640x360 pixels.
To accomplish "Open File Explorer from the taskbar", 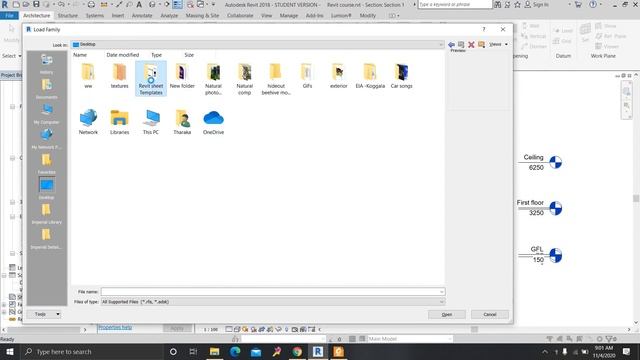I will click(214, 351).
